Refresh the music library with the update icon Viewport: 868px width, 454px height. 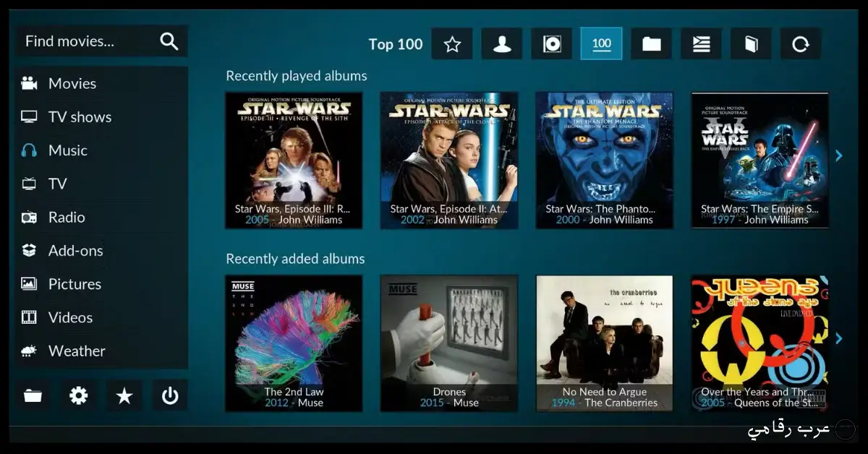800,43
